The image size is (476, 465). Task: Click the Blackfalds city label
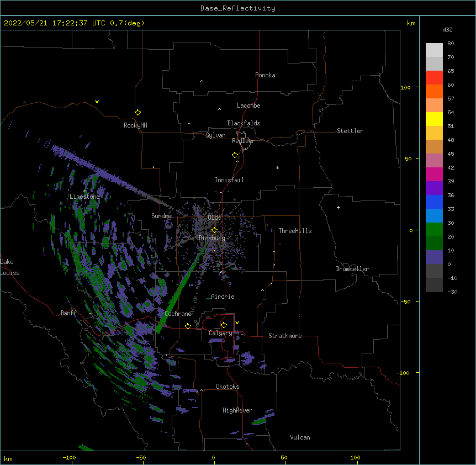pyautogui.click(x=244, y=123)
